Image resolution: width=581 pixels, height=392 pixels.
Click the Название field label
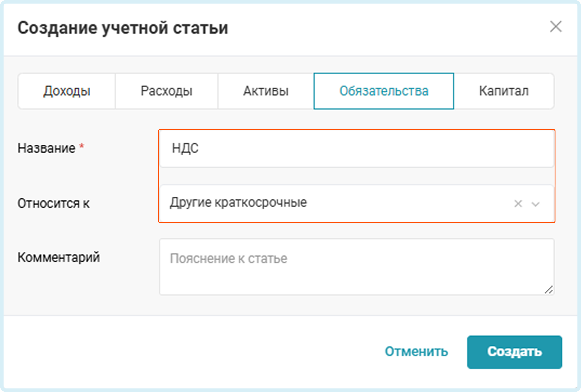(x=46, y=148)
